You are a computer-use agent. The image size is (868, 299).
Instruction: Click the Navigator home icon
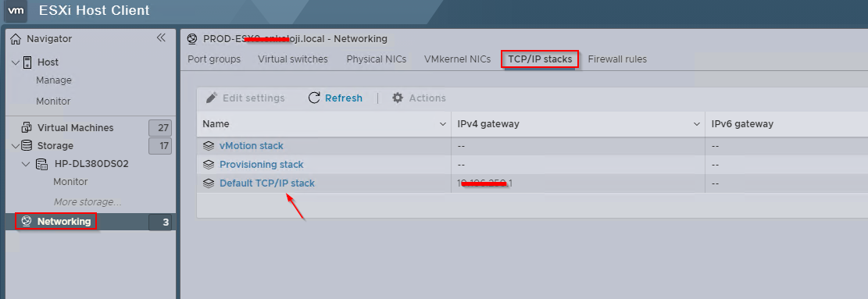click(16, 39)
